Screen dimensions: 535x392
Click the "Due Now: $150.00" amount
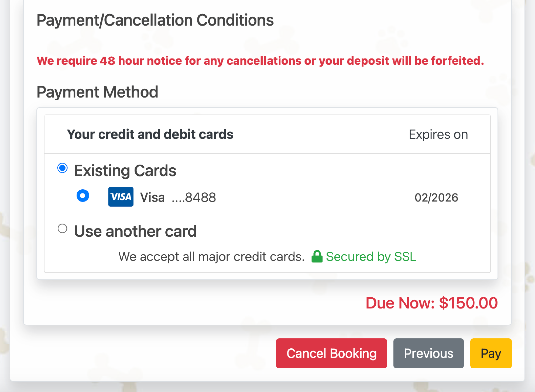(432, 303)
